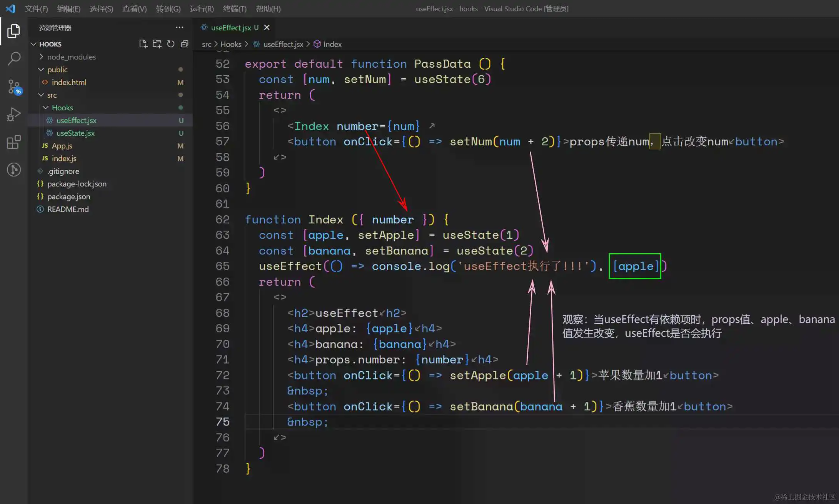The width and height of the screenshot is (839, 504).
Task: Open the Run and Debug view
Action: [x=14, y=114]
